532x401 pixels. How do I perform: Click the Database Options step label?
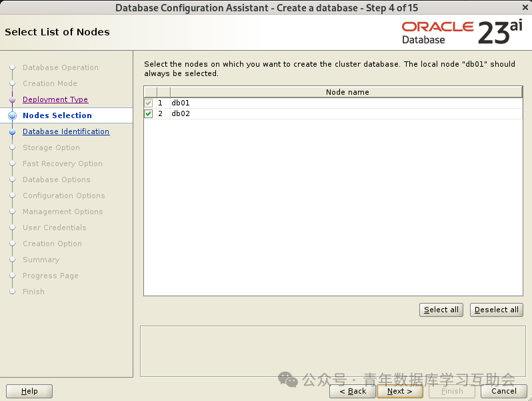56,179
